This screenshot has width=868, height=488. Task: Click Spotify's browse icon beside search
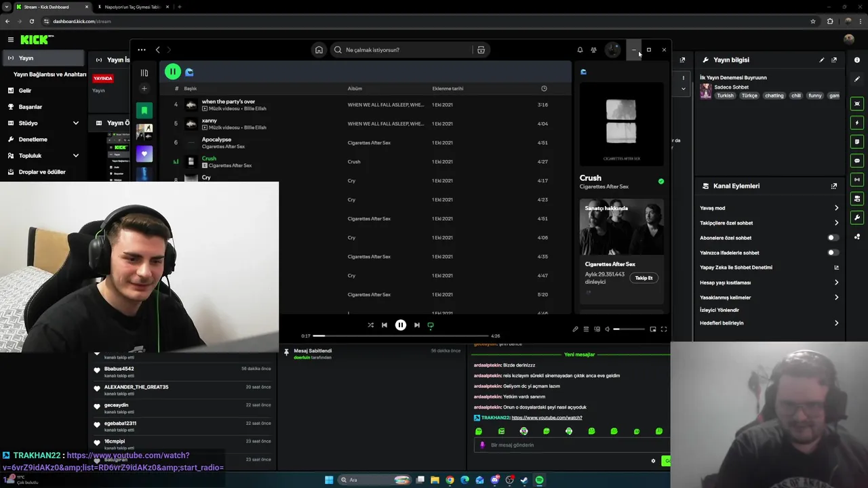click(x=481, y=50)
